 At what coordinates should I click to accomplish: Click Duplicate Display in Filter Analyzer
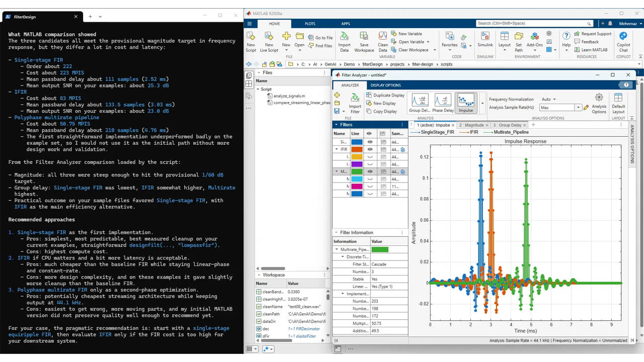point(385,95)
